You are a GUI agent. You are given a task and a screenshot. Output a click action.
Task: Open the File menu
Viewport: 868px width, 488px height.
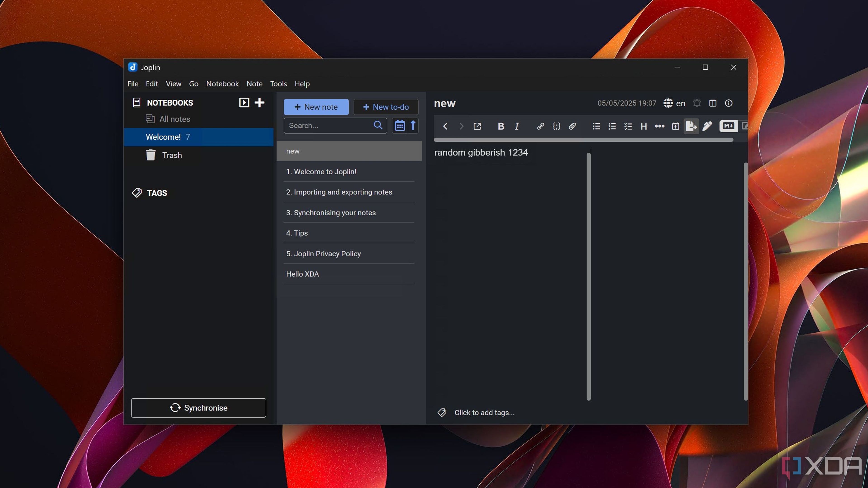pyautogui.click(x=133, y=84)
